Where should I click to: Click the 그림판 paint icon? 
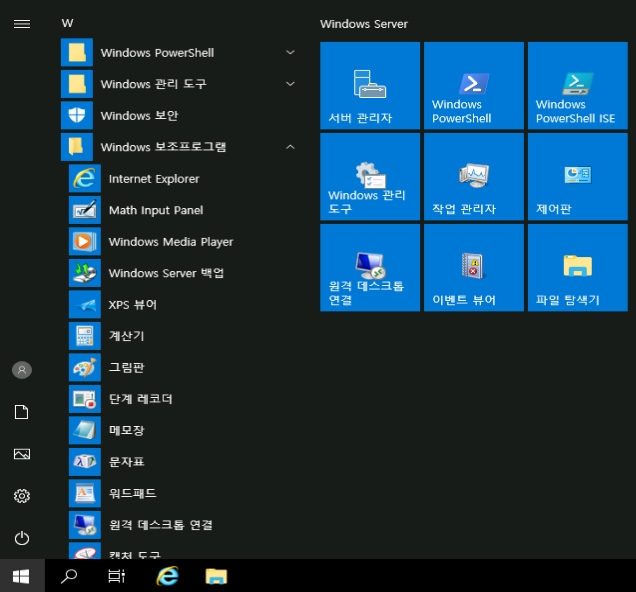tap(85, 367)
